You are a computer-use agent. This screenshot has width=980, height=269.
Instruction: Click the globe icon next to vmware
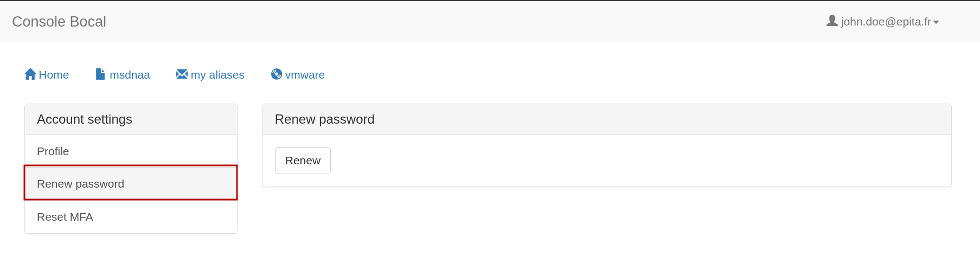[x=277, y=74]
